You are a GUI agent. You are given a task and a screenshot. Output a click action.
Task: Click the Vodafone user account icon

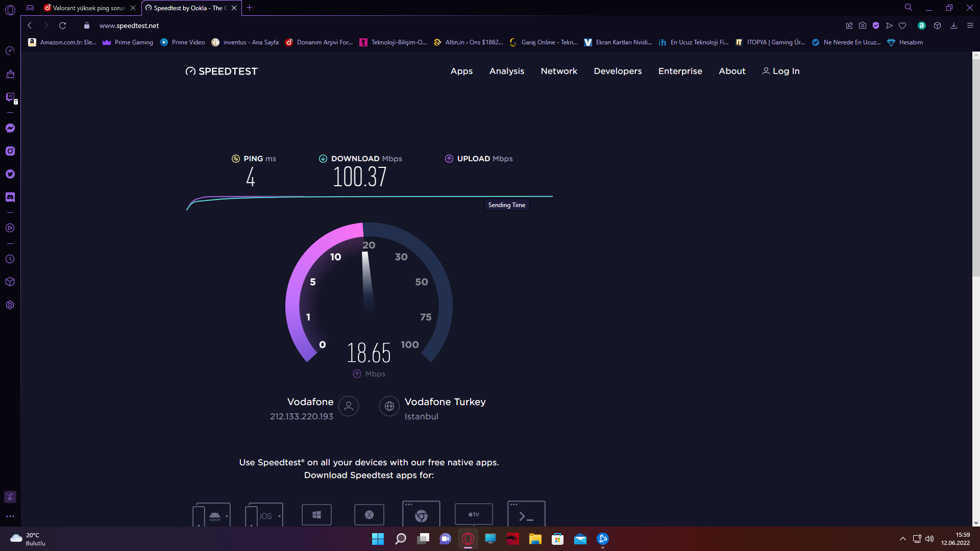[349, 406]
